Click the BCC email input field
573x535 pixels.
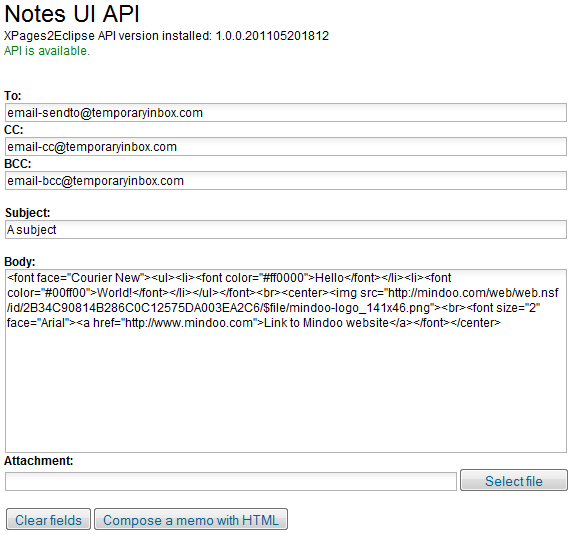click(286, 181)
